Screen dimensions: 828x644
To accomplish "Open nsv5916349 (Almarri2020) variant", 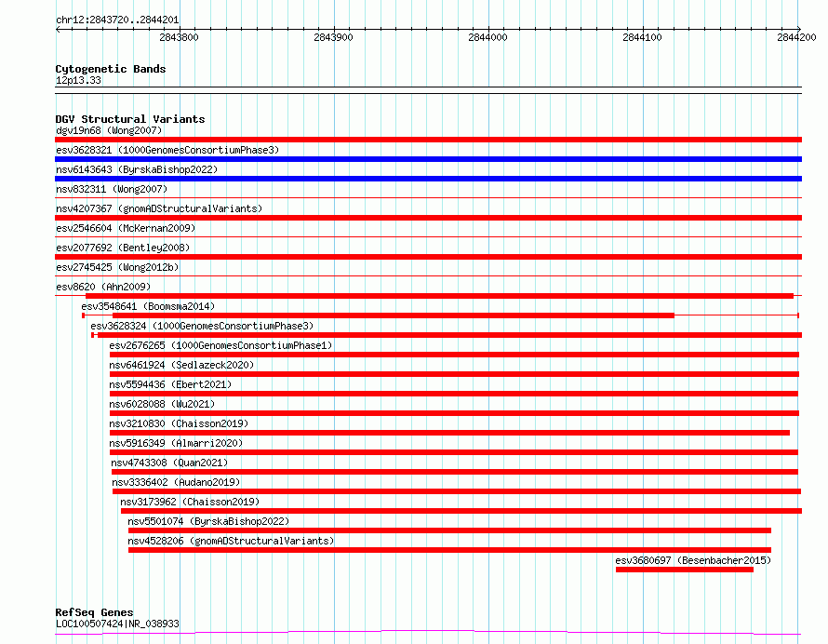I will [x=176, y=443].
